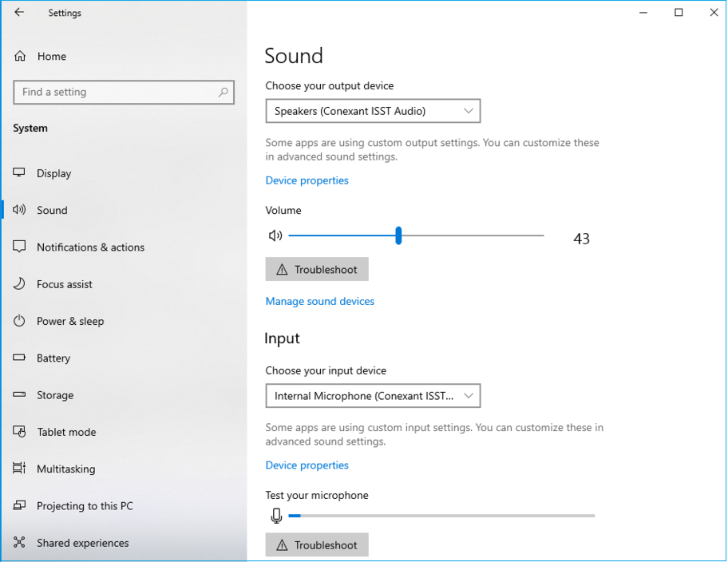Click the volume slider handle
Viewport: 728px width, 562px height.
click(398, 235)
